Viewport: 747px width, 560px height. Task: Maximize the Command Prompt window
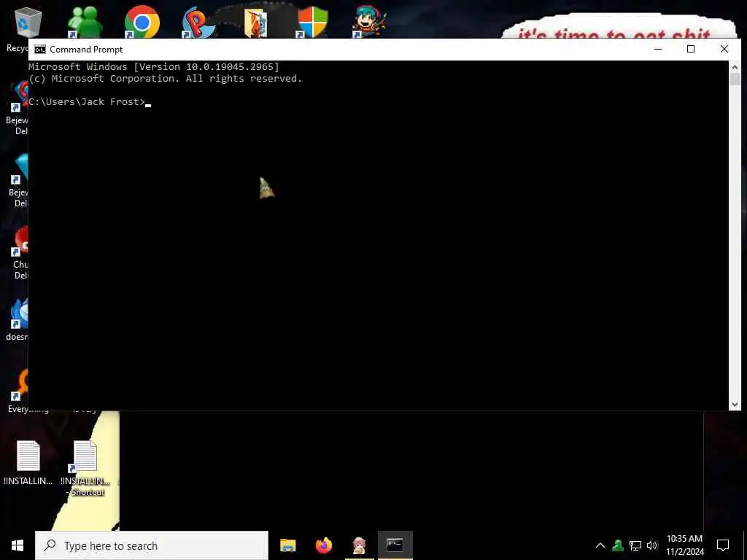691,49
